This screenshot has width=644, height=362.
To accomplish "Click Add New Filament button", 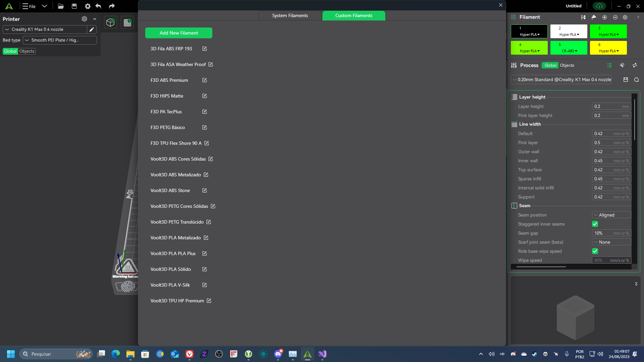I will pyautogui.click(x=178, y=33).
